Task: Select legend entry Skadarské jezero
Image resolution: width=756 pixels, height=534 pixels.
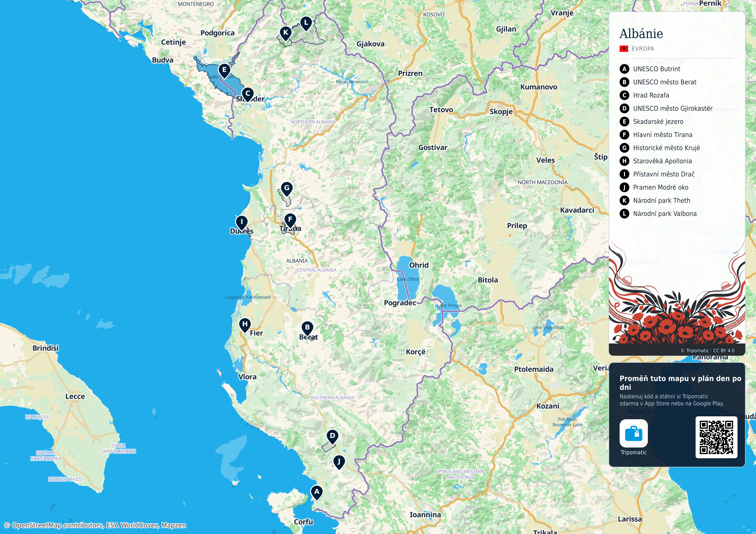Action: (658, 122)
